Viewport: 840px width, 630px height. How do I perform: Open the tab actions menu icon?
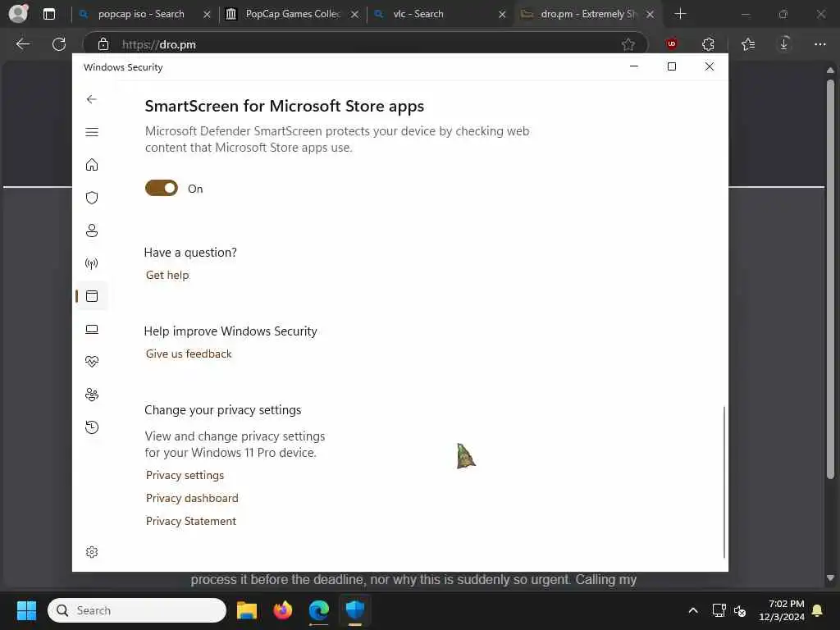pos(48,14)
